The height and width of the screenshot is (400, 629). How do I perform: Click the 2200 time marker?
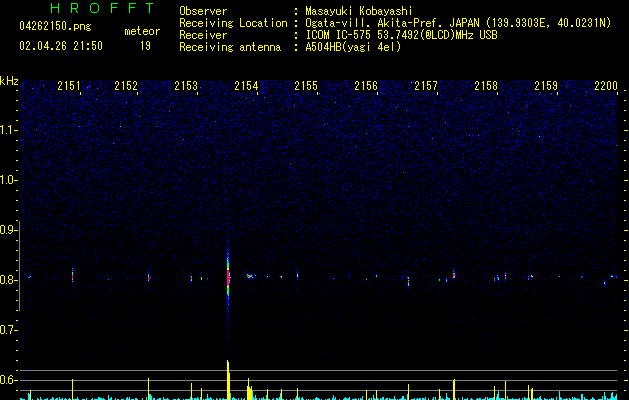[606, 86]
